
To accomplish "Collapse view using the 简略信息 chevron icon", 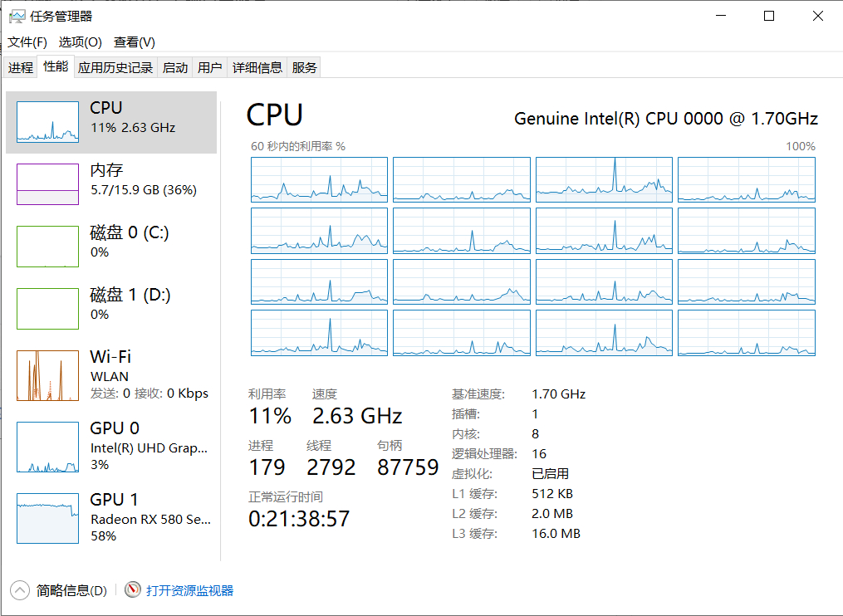I will click(x=20, y=590).
